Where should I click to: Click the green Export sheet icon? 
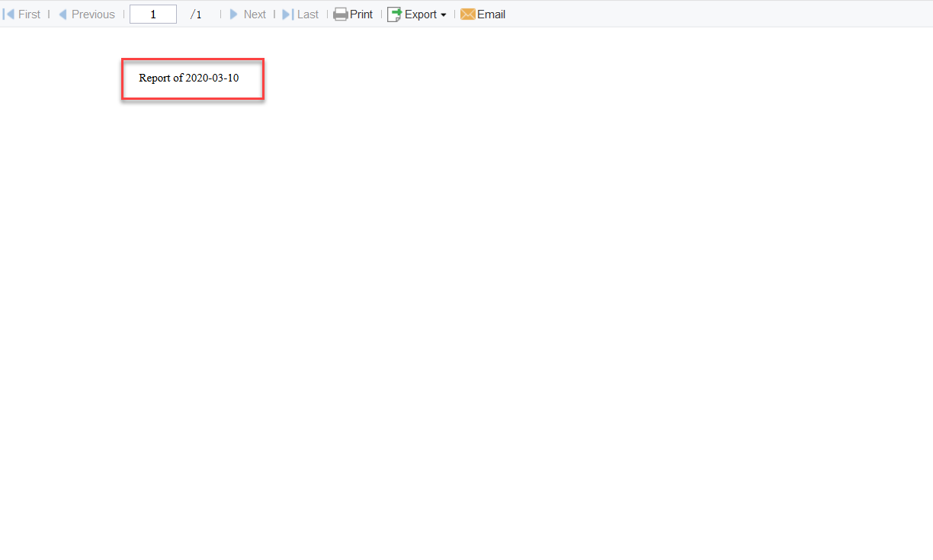pos(394,14)
